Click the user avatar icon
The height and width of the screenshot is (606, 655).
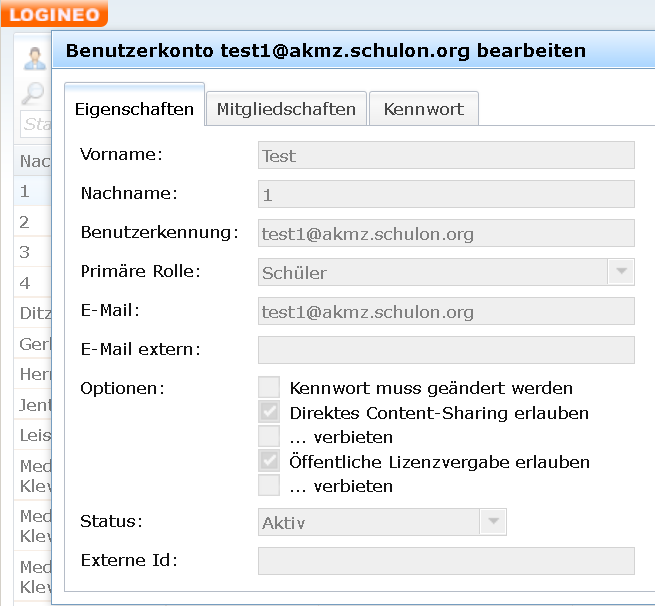[x=36, y=58]
